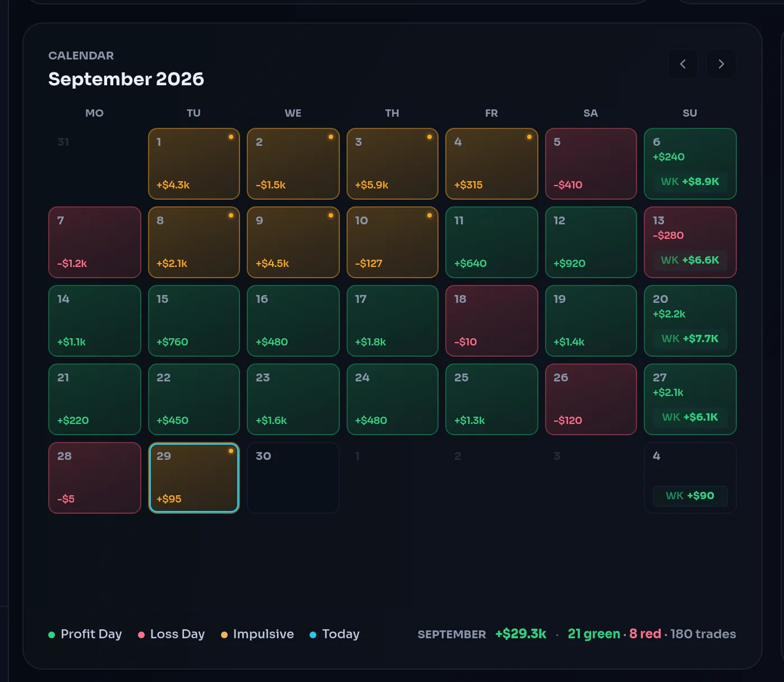Click the WK +$90 weekly total

pyautogui.click(x=690, y=496)
